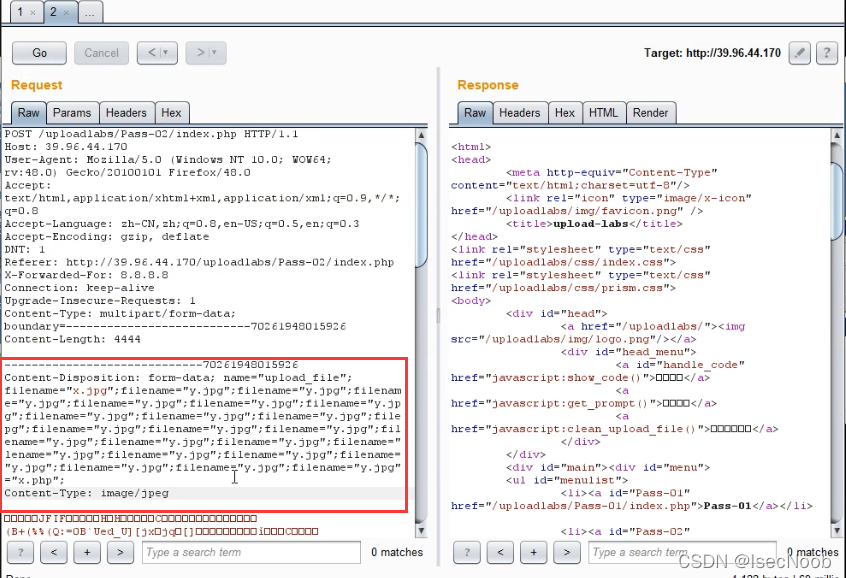Open a new tab via the ... tab
The image size is (846, 578).
tap(90, 12)
